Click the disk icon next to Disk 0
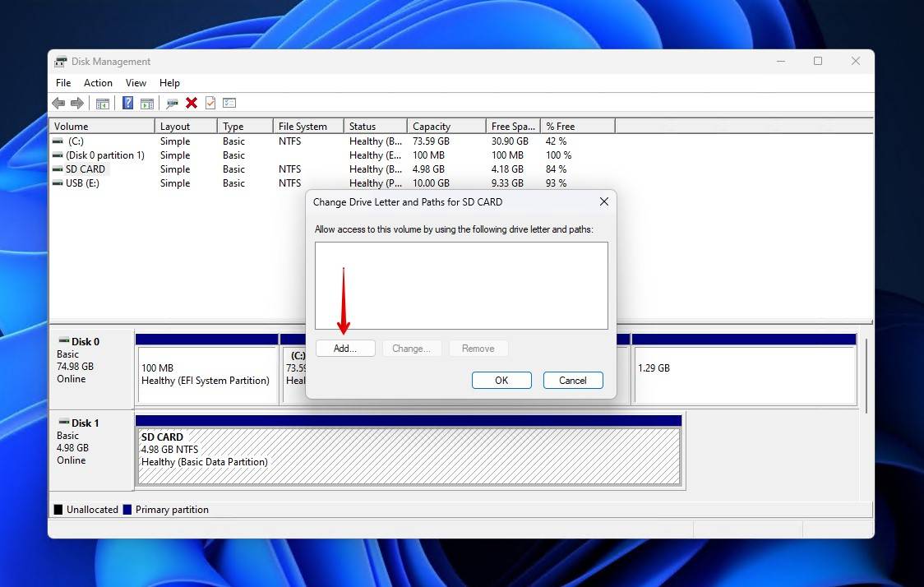This screenshot has width=924, height=587. click(63, 340)
